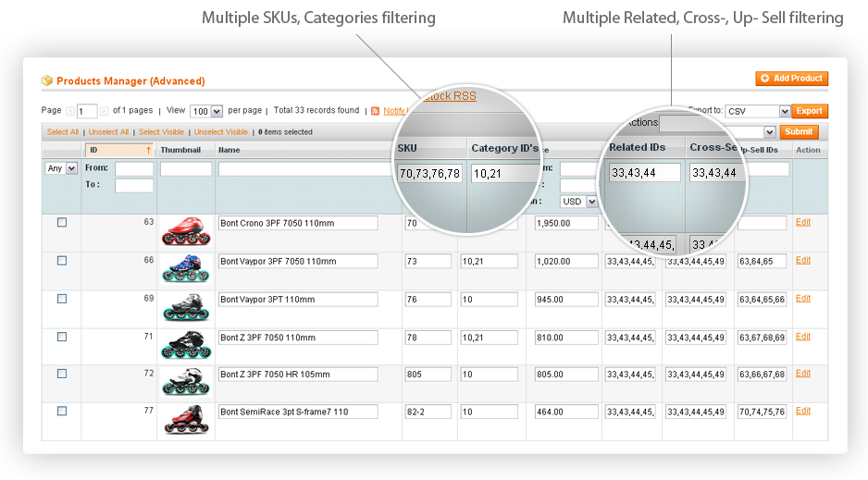868x480 pixels.
Task: Click next page arrow icon
Action: [x=104, y=111]
